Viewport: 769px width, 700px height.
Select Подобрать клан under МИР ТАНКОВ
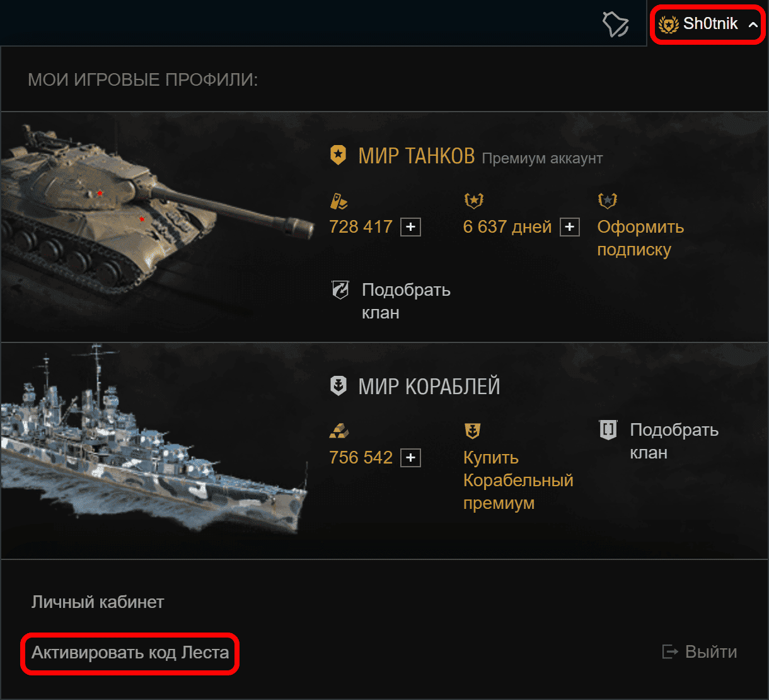point(406,301)
